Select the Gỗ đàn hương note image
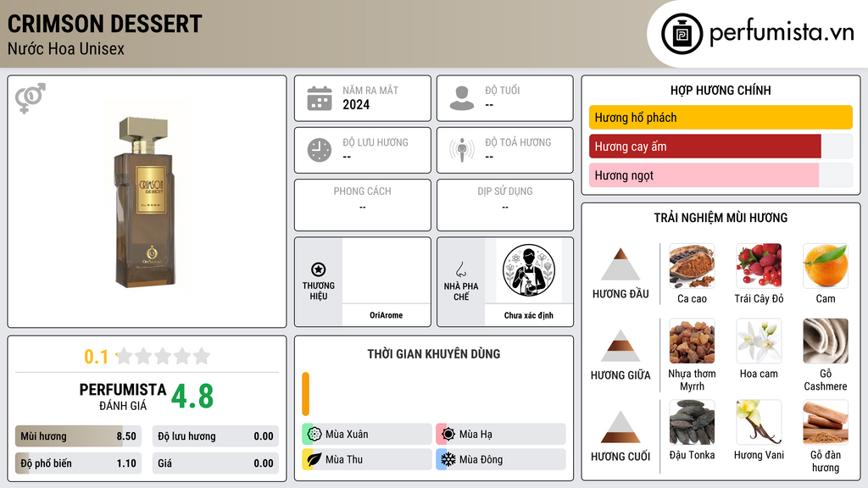Viewport: 868px width, 488px height. point(826,422)
